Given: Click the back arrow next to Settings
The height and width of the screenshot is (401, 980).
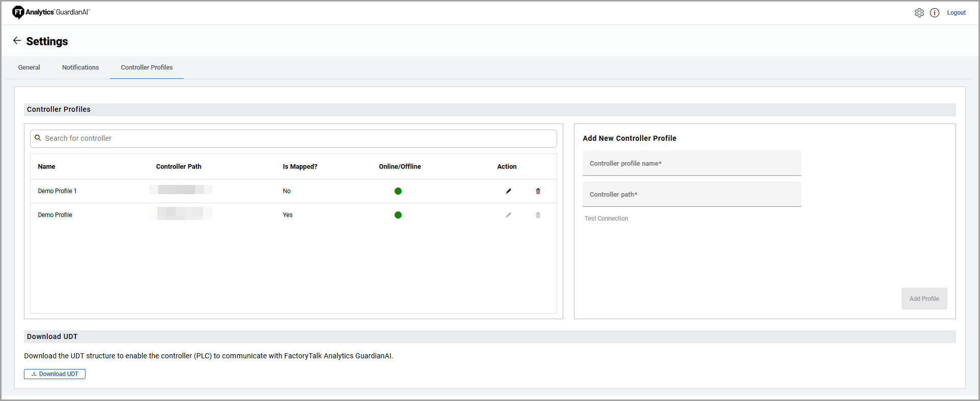Looking at the screenshot, I should [17, 41].
